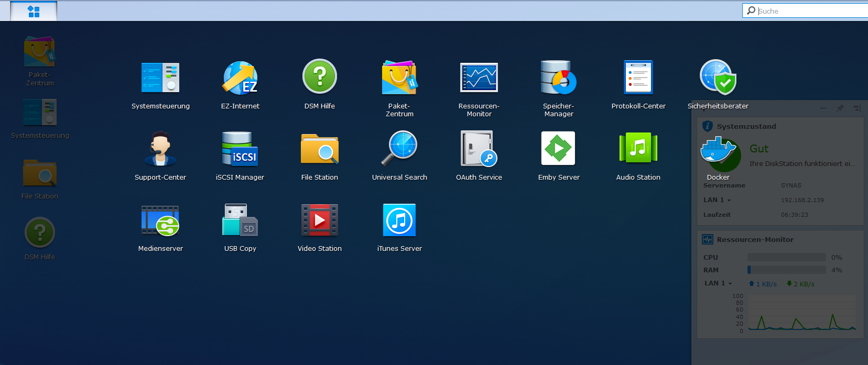Image resolution: width=868 pixels, height=365 pixels.
Task: Click the 'Ihre DiskStation funktioniert' message
Action: [802, 163]
